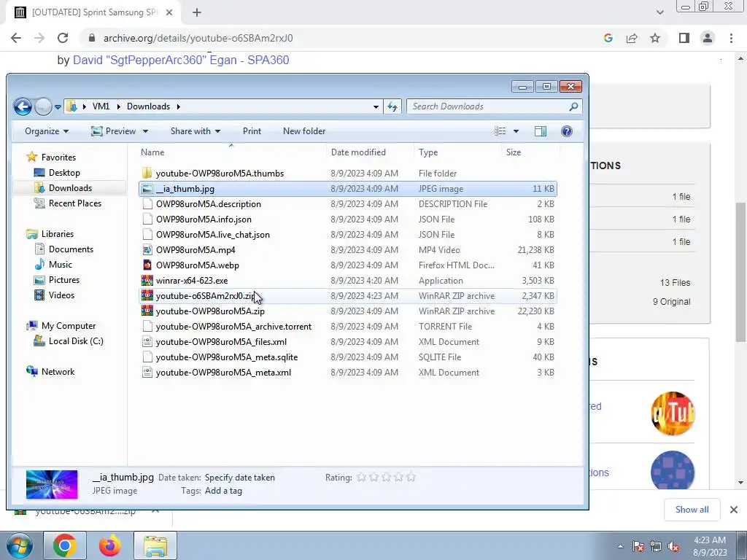This screenshot has width=747, height=560.
Task: Select the youtube-OWP98uroM5A_files.xml icon
Action: [x=147, y=342]
